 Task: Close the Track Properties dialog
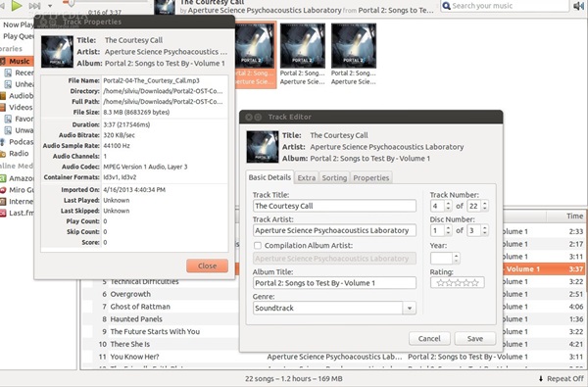[207, 266]
